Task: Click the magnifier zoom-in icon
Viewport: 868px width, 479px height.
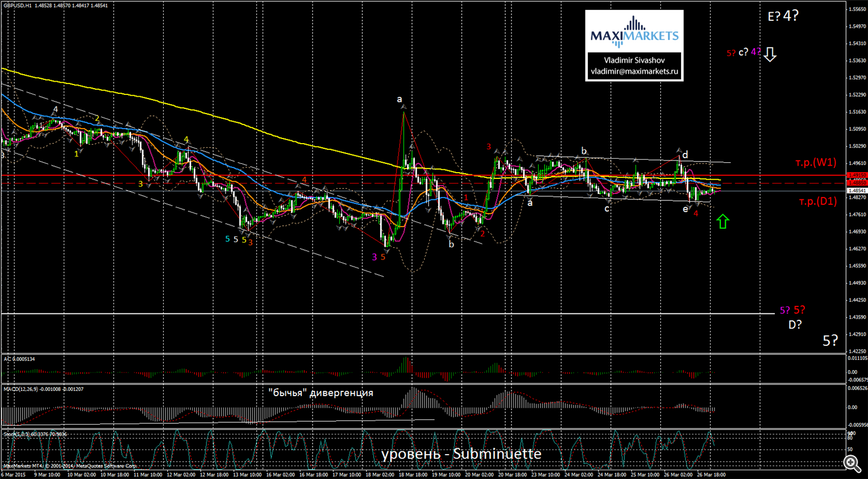Action: pos(852,463)
